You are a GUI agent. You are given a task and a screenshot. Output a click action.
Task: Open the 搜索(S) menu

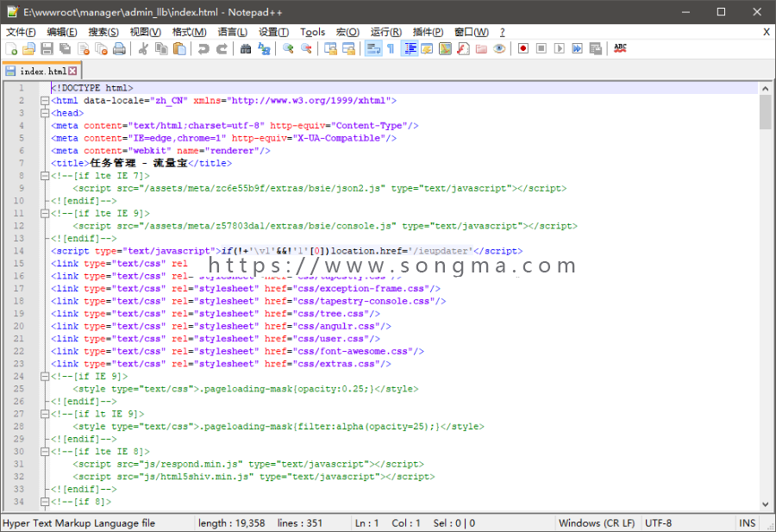[x=103, y=32]
